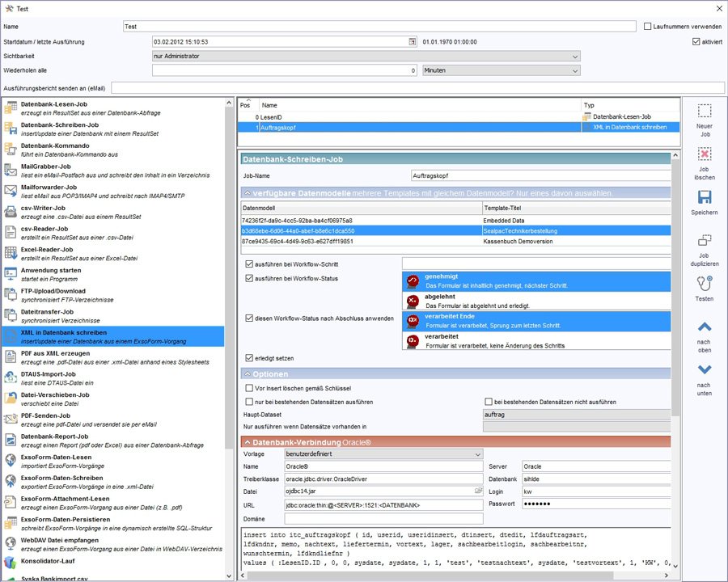
Task: Move job down with nach unten arrow
Action: coord(704,369)
